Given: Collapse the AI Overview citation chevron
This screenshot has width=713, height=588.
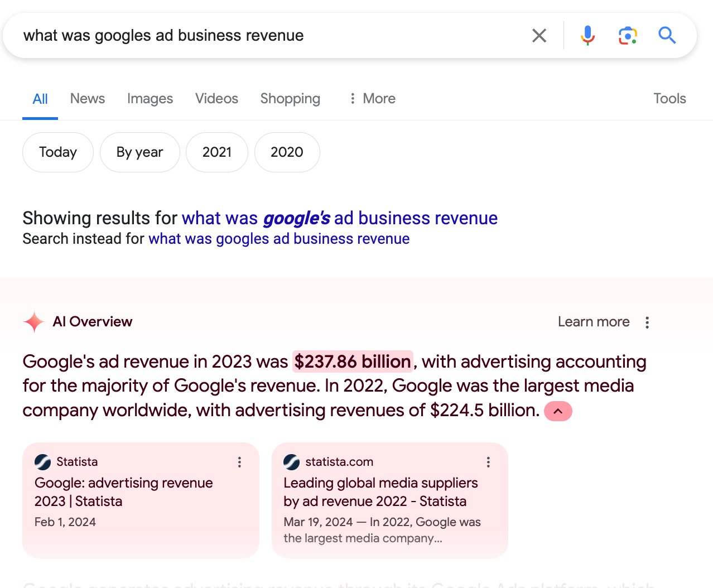Looking at the screenshot, I should coord(558,411).
